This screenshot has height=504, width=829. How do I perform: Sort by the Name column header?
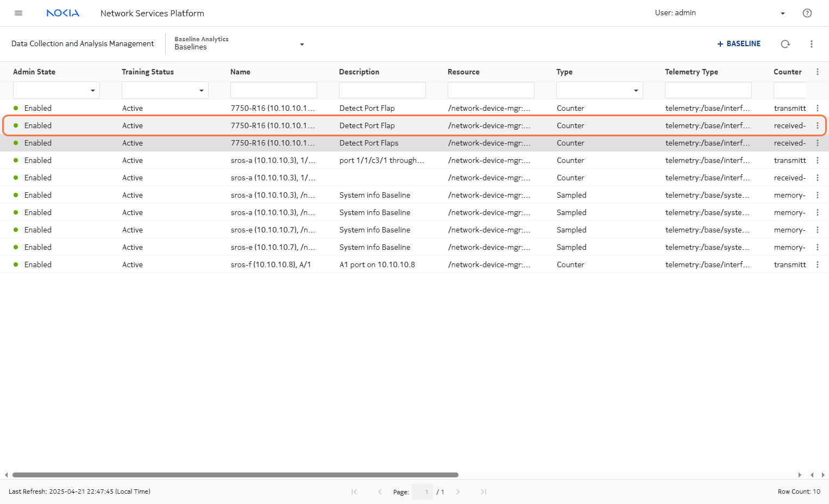(x=240, y=72)
